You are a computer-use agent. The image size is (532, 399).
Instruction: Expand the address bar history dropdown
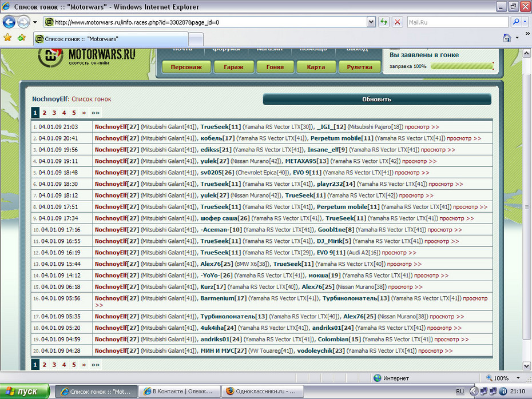coord(371,22)
